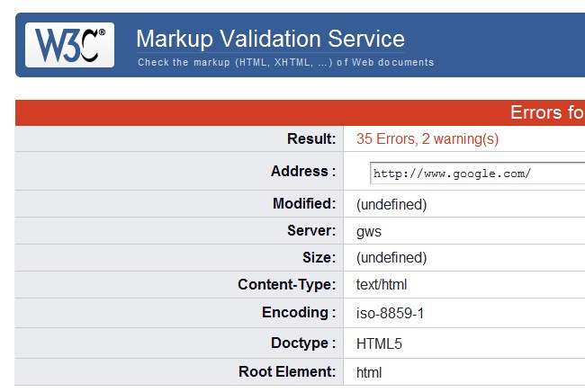Image resolution: width=585 pixels, height=392 pixels.
Task: Click the Result row label
Action: tap(311, 139)
